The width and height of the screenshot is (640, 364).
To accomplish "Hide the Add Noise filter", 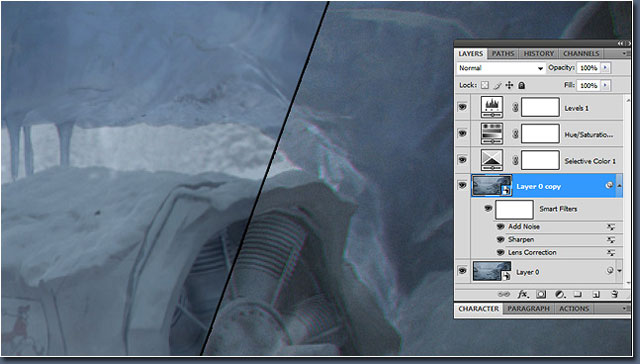I will click(x=500, y=226).
